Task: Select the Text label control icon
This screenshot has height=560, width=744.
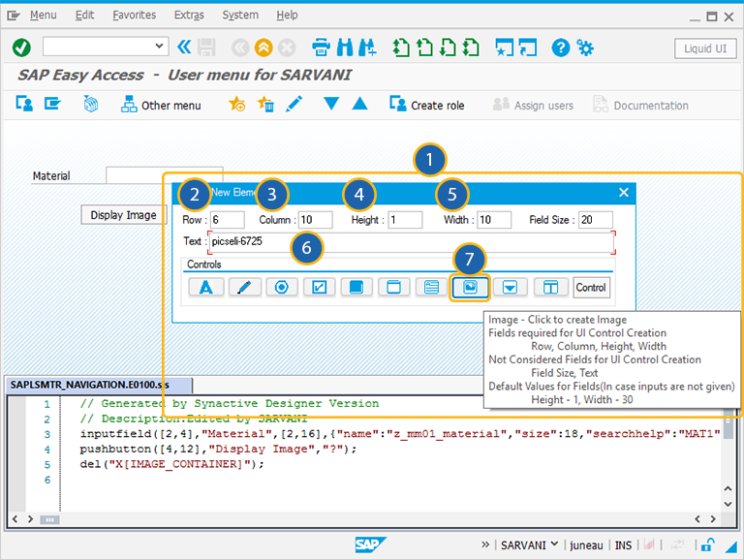Action: 206,287
